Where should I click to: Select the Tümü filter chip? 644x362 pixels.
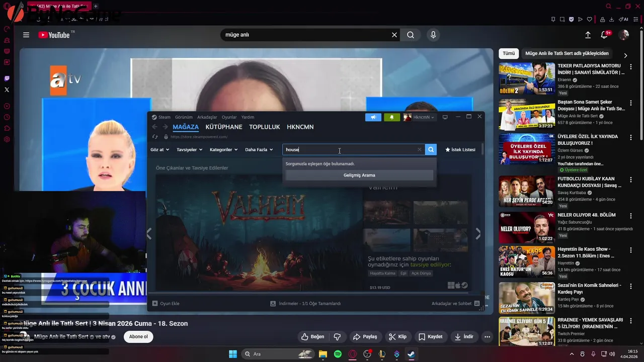coord(509,53)
